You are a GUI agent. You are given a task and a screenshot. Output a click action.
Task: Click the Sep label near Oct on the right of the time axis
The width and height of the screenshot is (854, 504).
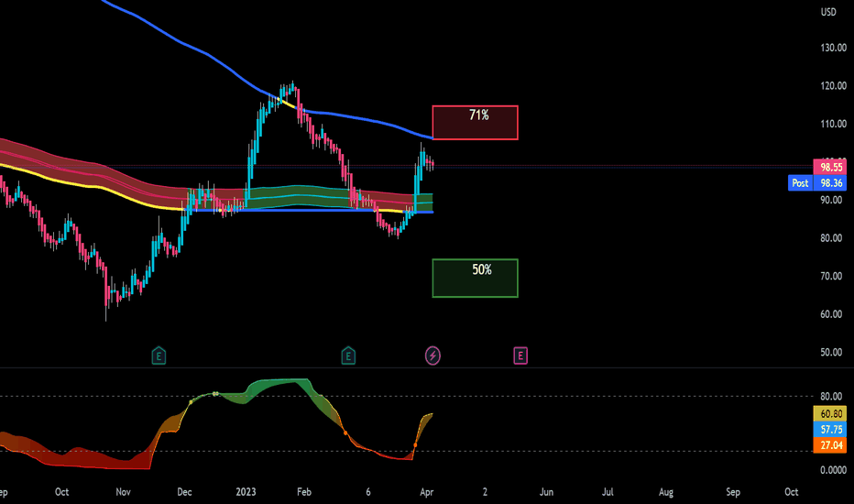(732, 492)
